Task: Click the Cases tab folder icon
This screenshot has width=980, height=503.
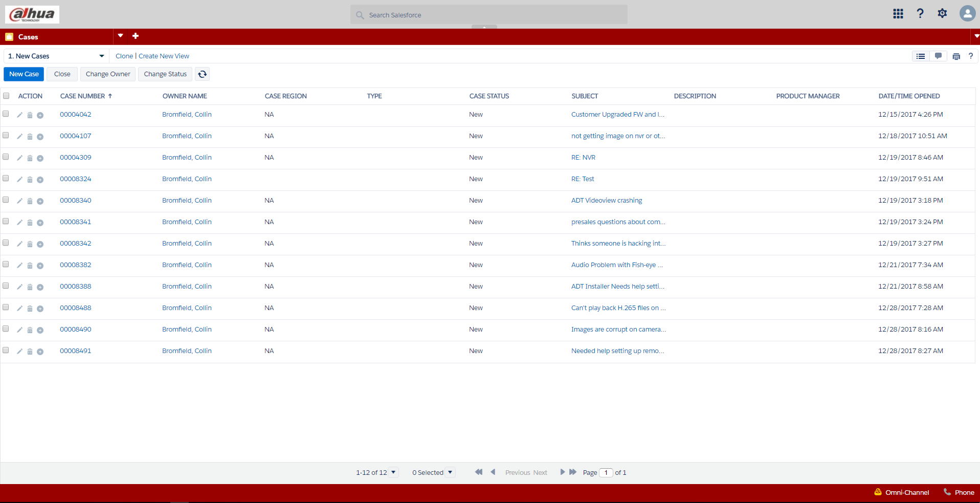Action: point(9,37)
